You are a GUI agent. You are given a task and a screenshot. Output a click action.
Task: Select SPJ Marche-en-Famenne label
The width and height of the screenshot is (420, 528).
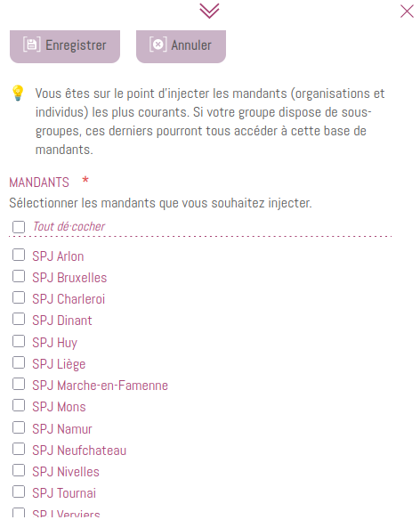pyautogui.click(x=100, y=386)
